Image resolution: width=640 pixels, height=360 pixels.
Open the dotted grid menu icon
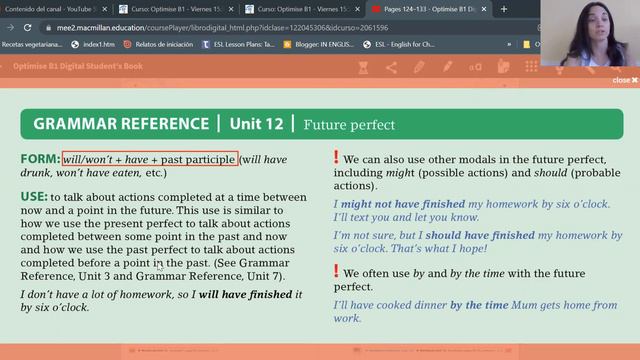pos(531,67)
